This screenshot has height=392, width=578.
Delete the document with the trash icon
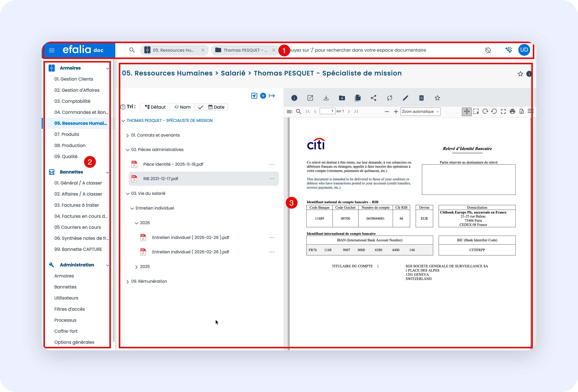coord(421,98)
